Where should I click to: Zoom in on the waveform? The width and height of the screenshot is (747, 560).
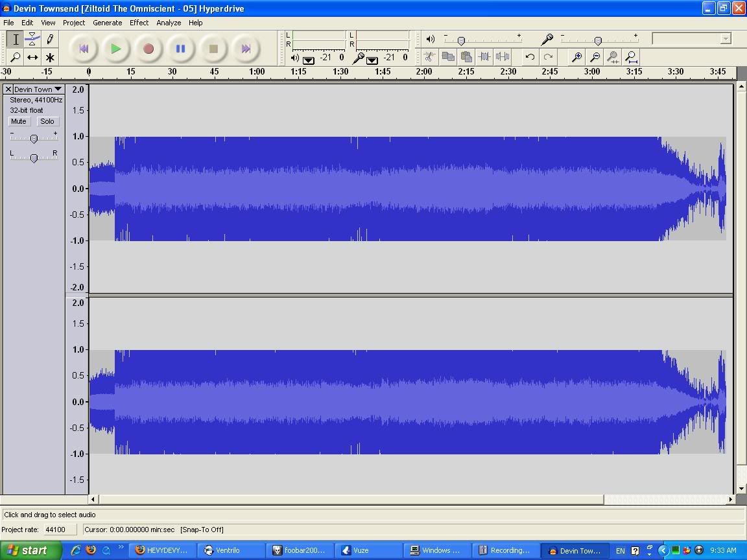[576, 57]
